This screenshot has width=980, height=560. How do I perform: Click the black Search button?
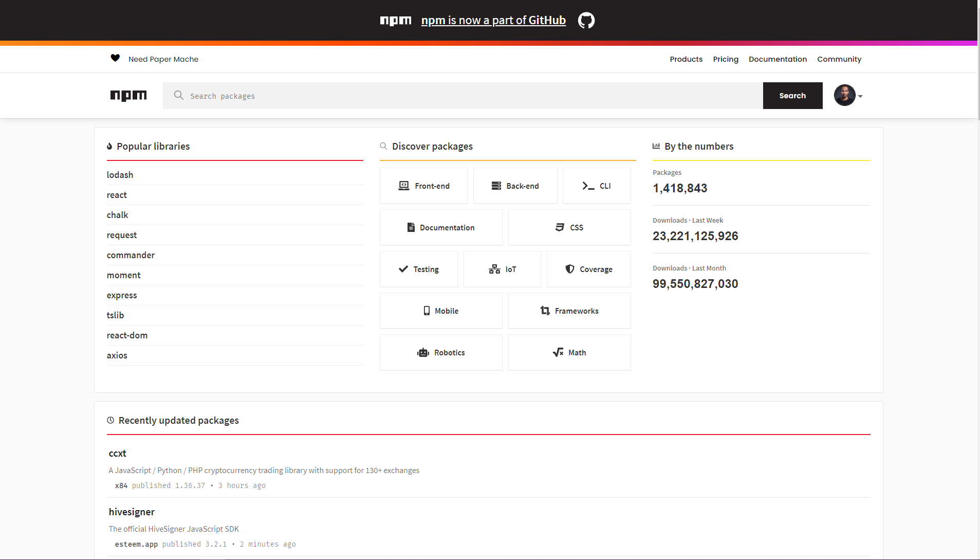792,96
